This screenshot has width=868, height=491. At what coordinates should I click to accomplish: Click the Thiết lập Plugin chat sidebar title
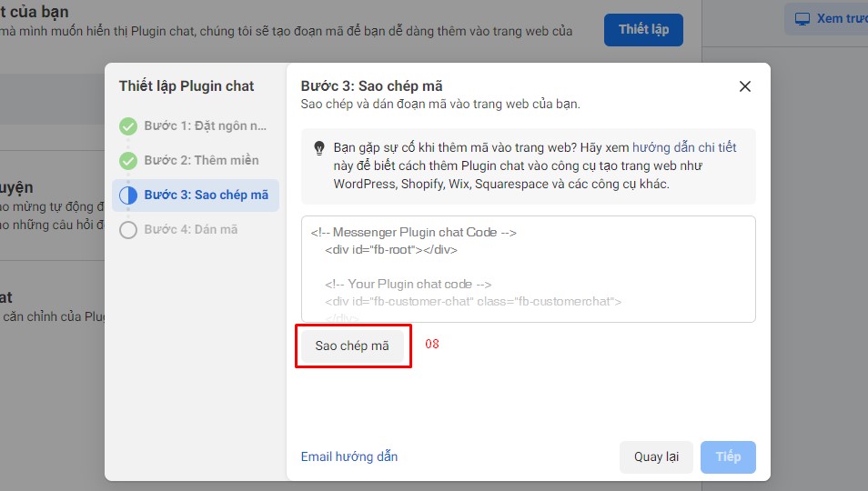pos(187,86)
